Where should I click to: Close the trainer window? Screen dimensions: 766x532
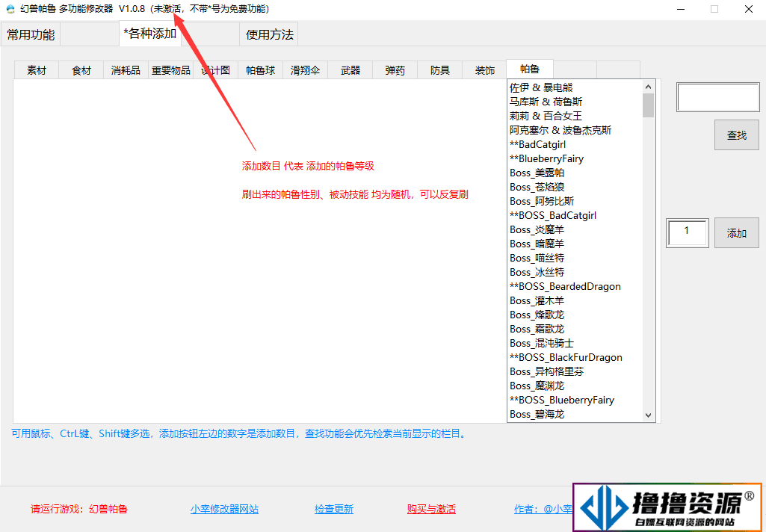[748, 9]
